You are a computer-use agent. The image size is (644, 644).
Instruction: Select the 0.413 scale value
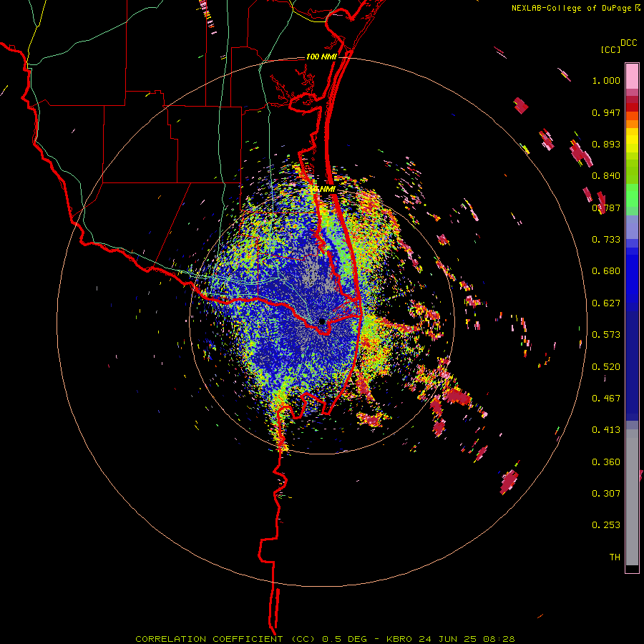point(606,430)
